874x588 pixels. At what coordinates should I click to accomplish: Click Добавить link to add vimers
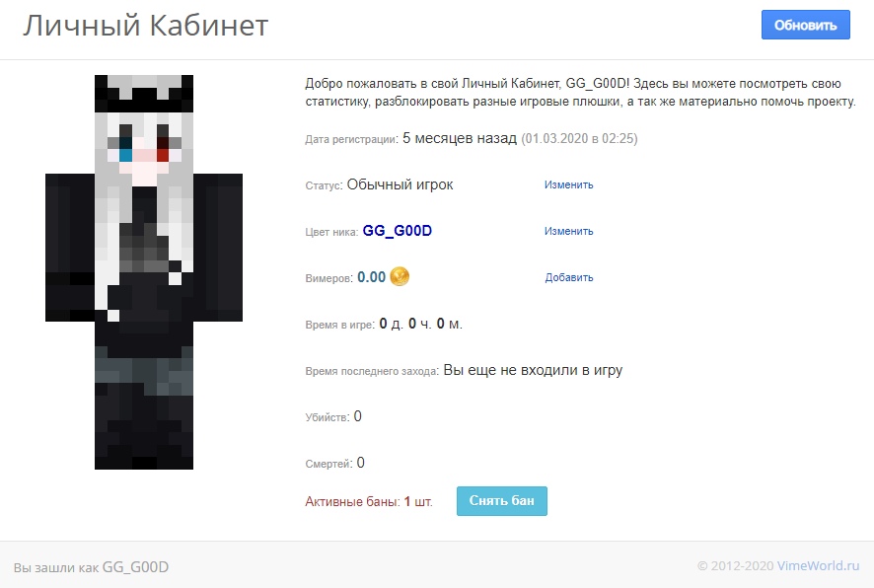point(568,277)
